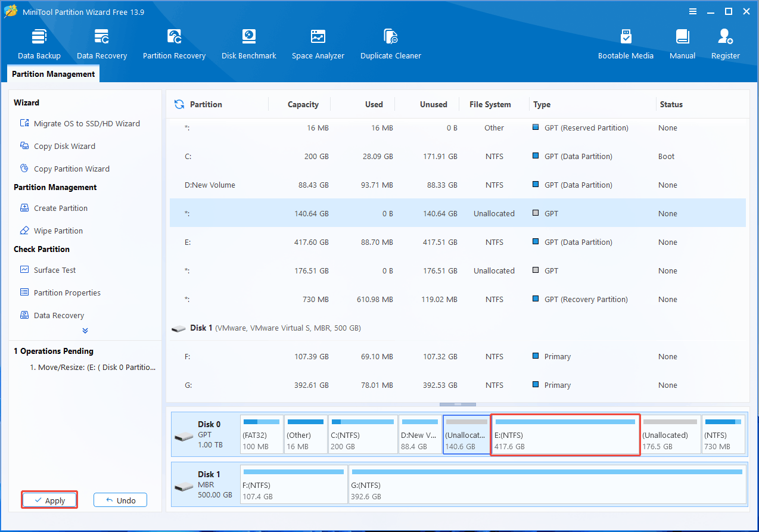759x532 pixels.
Task: Open Bootable Media builder
Action: pyautogui.click(x=626, y=44)
